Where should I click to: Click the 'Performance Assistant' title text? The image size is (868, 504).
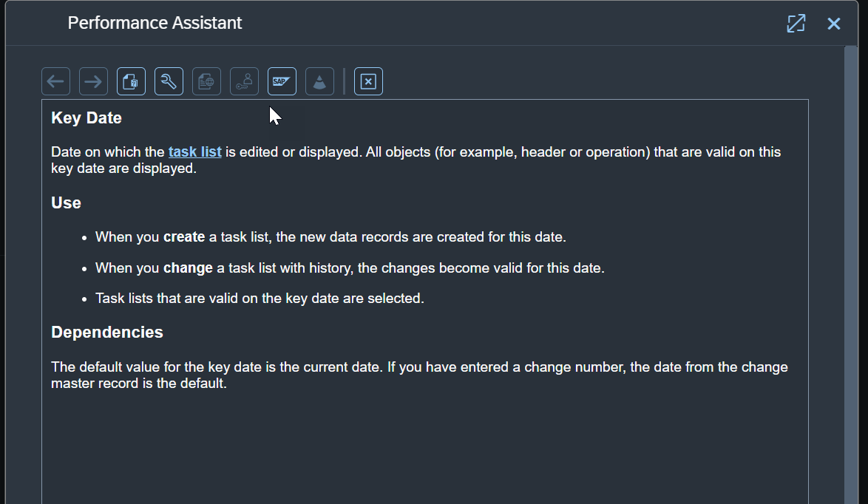[155, 23]
